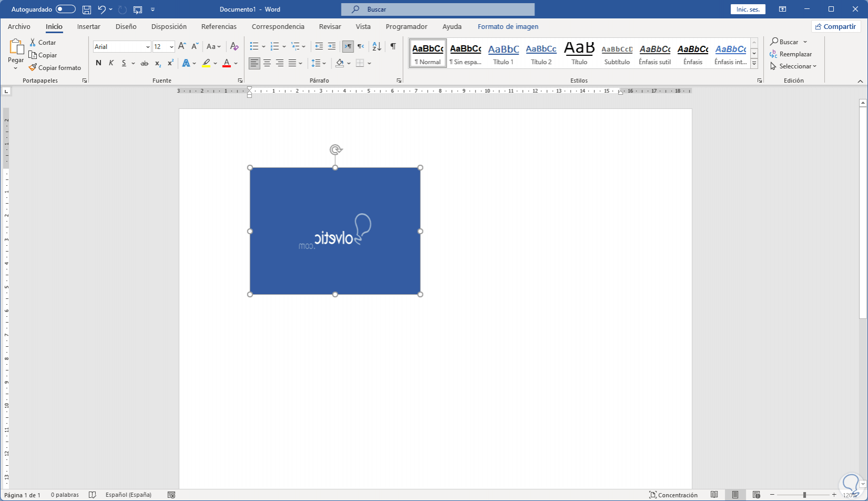Click the Copiar button
The image size is (868, 501).
pyautogui.click(x=43, y=55)
